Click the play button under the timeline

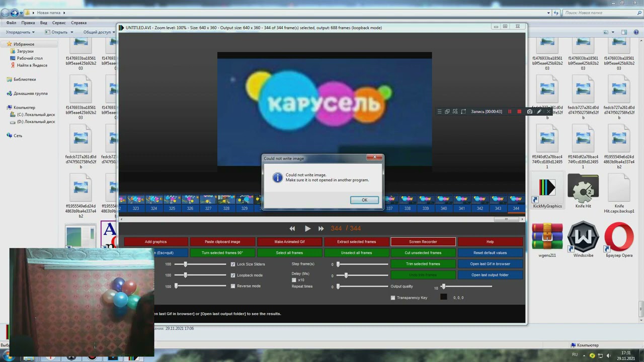pos(307,228)
